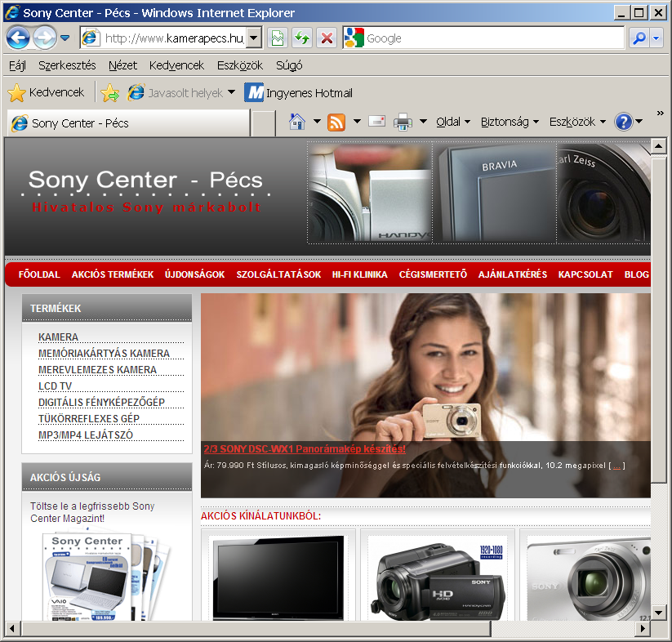Open the Biztonság command bar dropdown
The image size is (672, 642).
pyautogui.click(x=510, y=123)
